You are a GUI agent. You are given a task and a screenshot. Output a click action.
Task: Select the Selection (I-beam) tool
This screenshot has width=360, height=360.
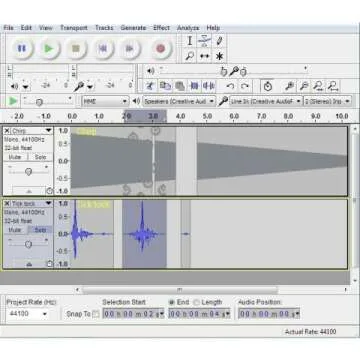pos(190,41)
